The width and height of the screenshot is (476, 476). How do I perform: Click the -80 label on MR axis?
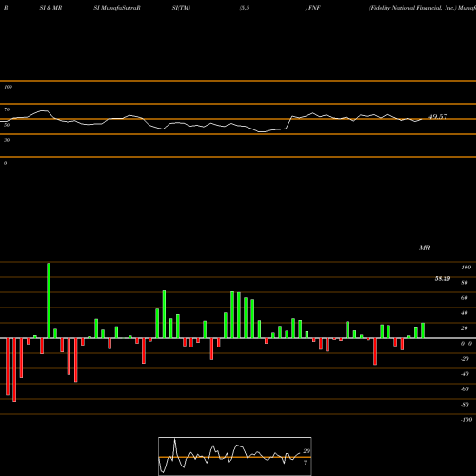pos(465,405)
